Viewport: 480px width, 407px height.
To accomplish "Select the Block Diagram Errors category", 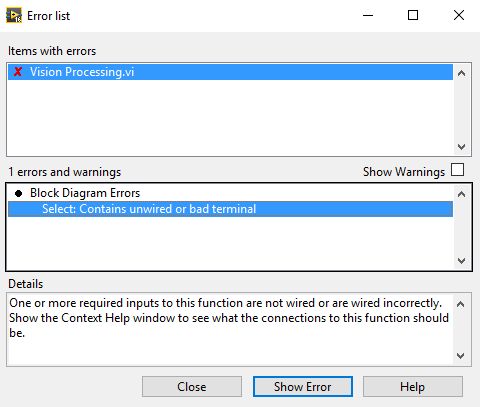I will pos(85,193).
